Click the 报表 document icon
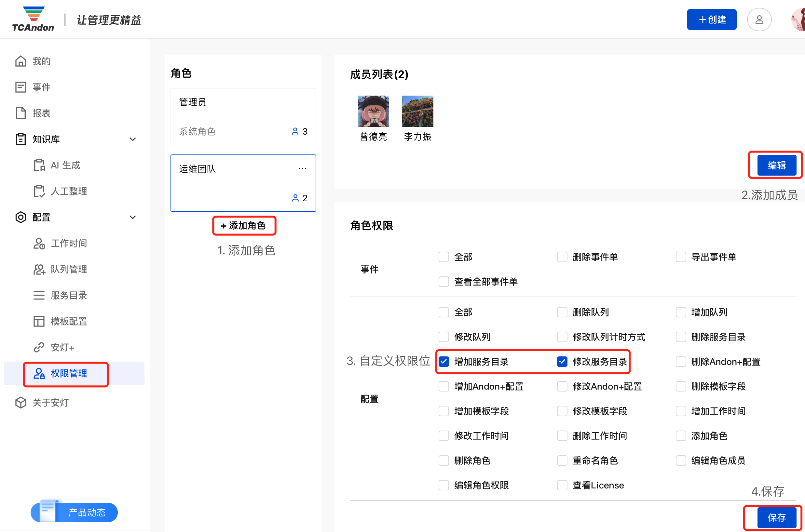805x532 pixels. click(x=21, y=113)
